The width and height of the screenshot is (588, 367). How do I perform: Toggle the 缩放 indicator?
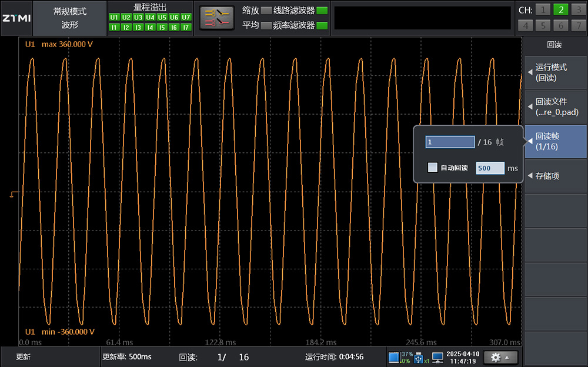coord(266,11)
